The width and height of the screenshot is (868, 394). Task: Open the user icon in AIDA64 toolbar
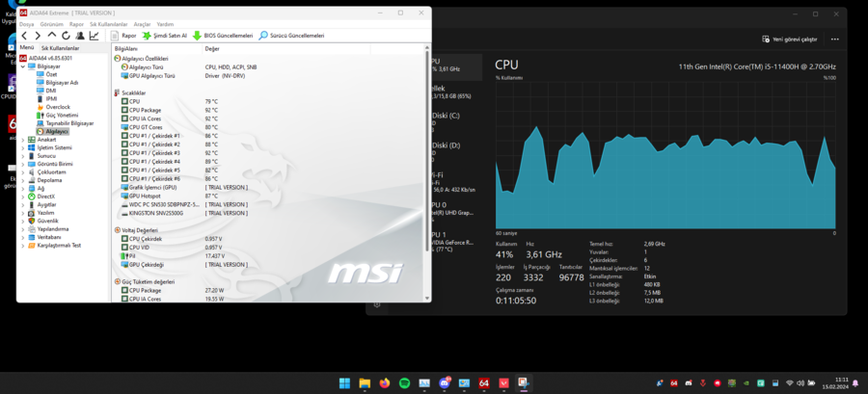[80, 36]
